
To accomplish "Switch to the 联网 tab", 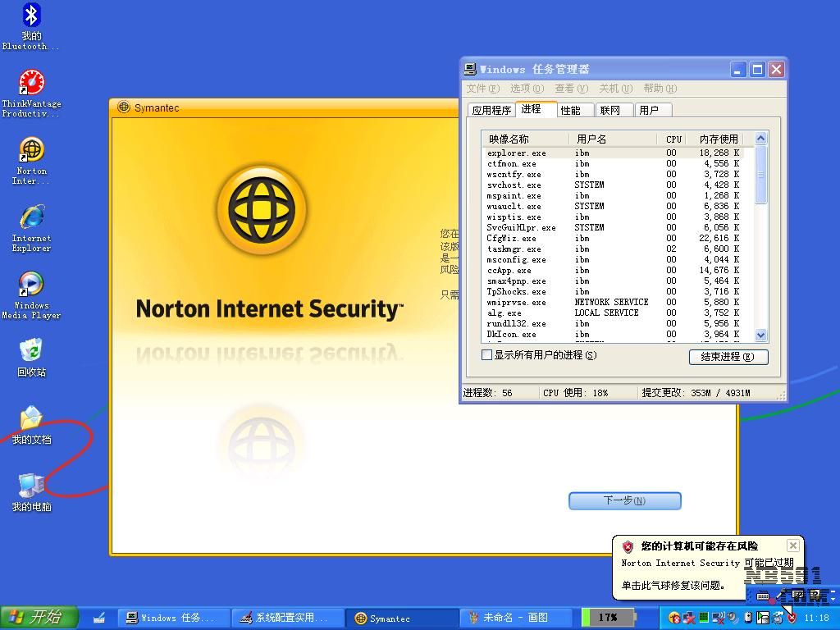I will pyautogui.click(x=609, y=110).
